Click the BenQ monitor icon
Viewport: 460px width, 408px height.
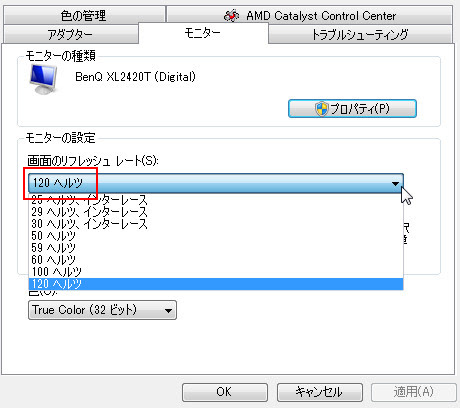click(43, 79)
